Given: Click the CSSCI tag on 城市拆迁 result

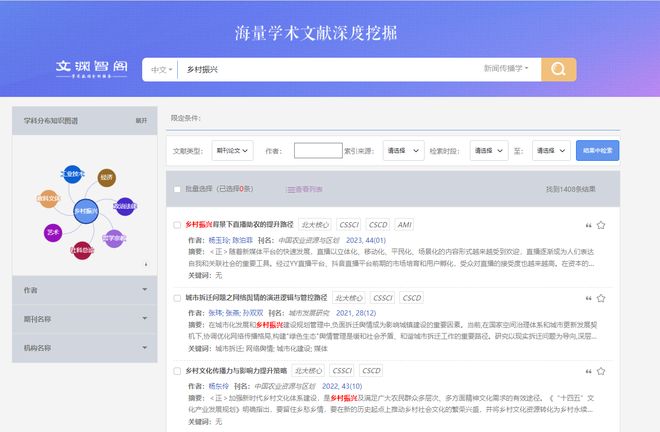Looking at the screenshot, I should [x=383, y=298].
